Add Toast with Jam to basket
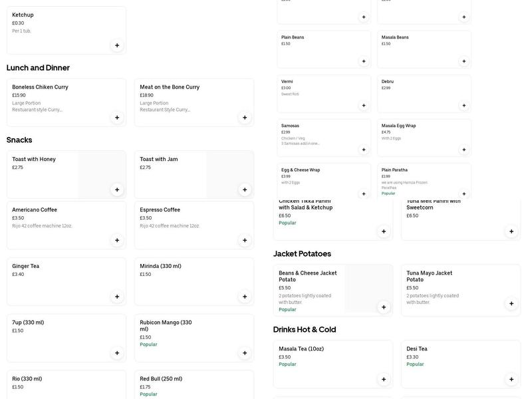Screen dimensions: 532x399 click(245, 190)
